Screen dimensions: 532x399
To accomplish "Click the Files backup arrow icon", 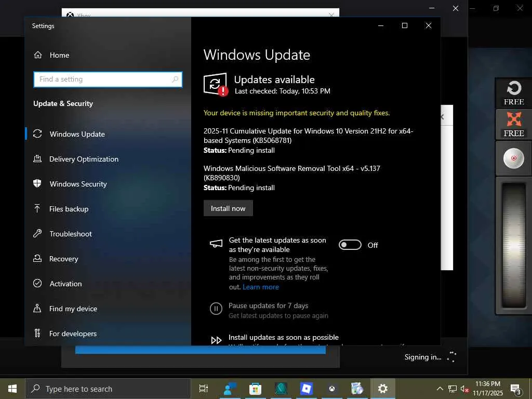I will 37,208.
